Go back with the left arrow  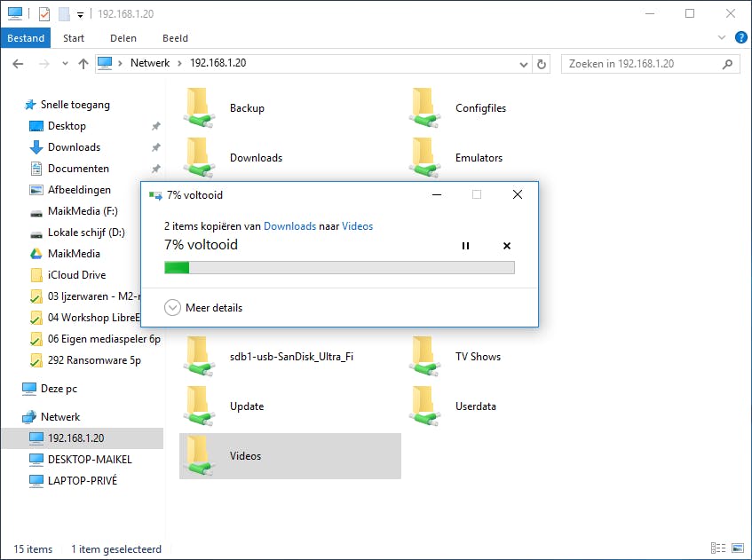(18, 63)
